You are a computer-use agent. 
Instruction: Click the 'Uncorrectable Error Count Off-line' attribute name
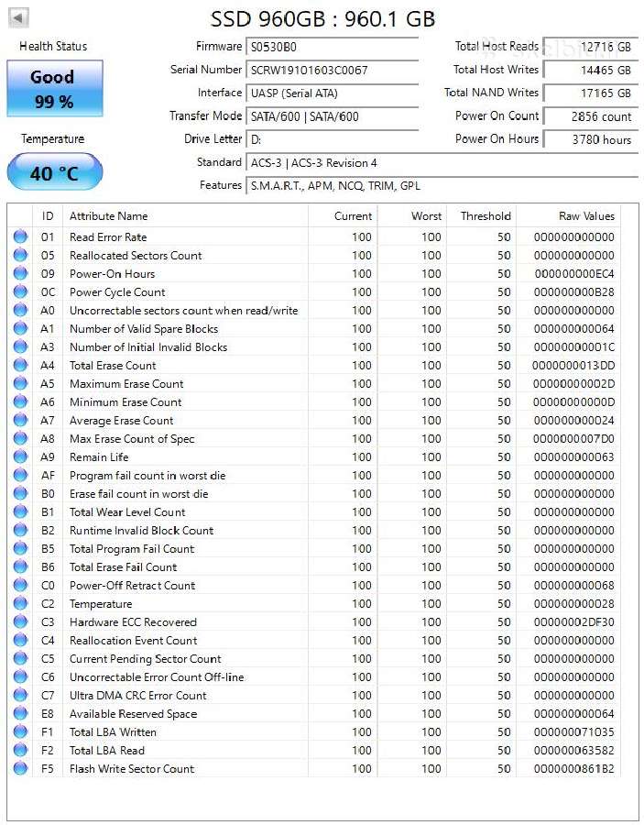[x=157, y=677]
